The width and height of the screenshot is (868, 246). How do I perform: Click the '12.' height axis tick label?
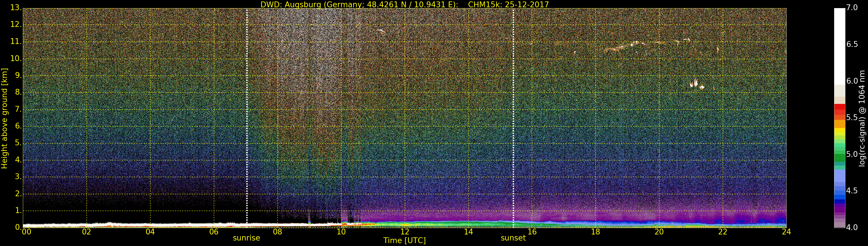16,24
